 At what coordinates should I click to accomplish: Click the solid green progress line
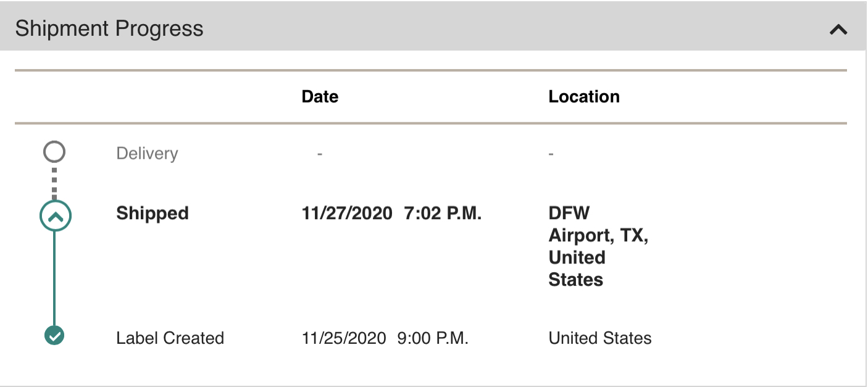tap(54, 278)
